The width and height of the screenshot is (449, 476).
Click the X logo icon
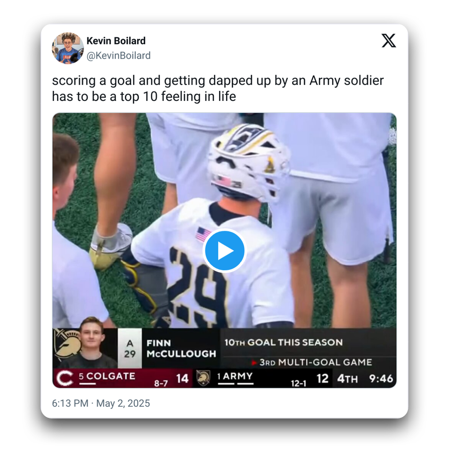click(x=388, y=41)
